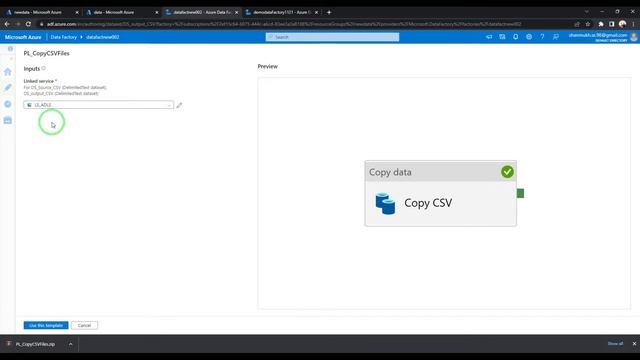Image resolution: width=640 pixels, height=360 pixels.
Task: Click the user account avatar in Azure header
Action: 633,37
